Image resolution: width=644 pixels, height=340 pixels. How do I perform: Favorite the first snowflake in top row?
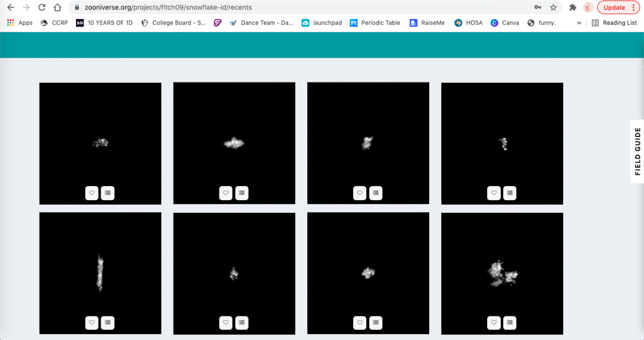coord(92,193)
